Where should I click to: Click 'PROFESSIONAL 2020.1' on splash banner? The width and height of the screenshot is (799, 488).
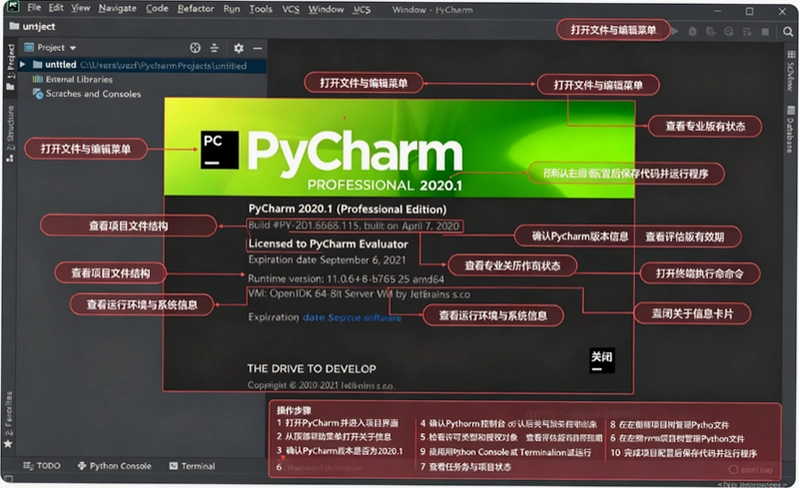(x=385, y=185)
